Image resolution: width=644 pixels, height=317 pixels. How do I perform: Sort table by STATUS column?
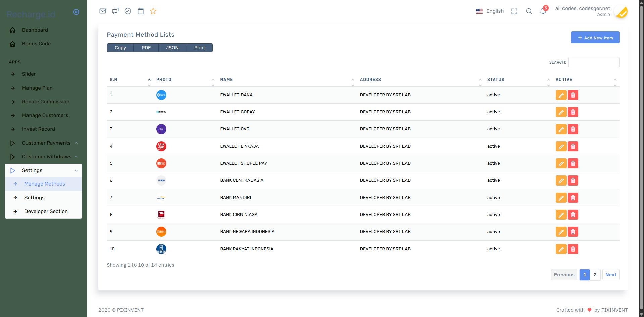pos(519,80)
